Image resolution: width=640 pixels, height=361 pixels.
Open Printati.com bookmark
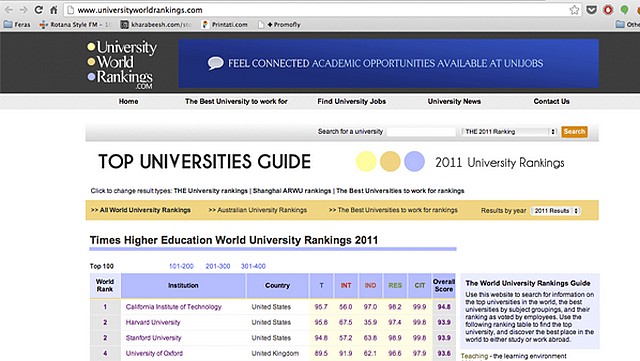point(225,25)
